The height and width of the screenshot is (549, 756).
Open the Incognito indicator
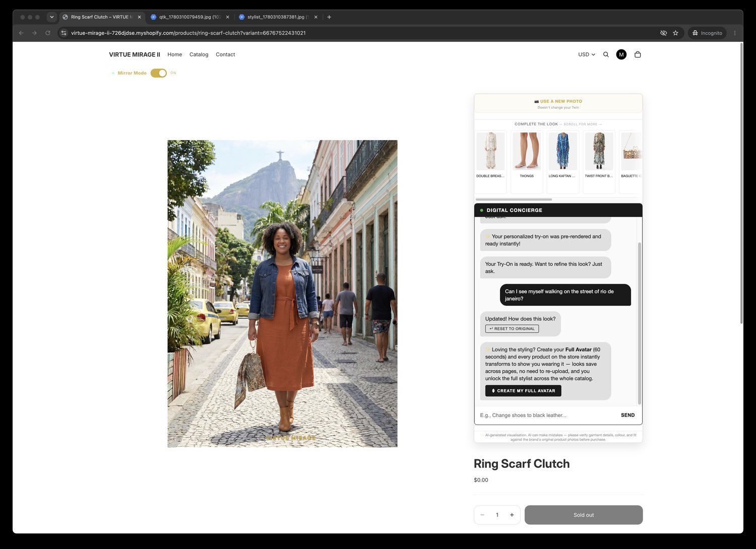pyautogui.click(x=707, y=33)
